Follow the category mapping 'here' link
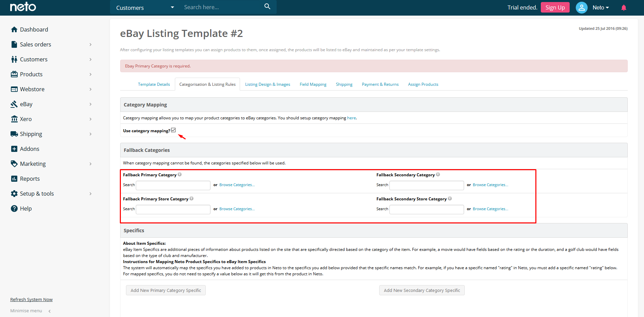644x317 pixels. pos(351,118)
